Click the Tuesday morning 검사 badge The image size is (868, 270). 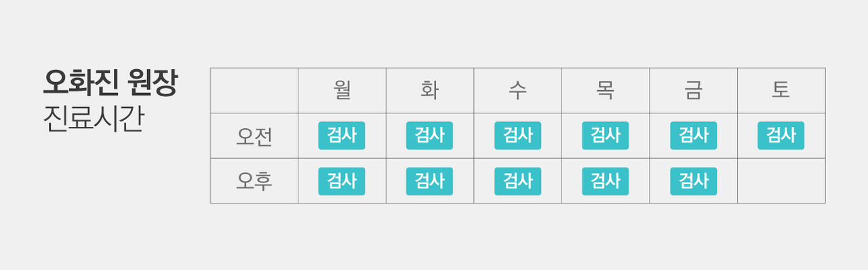[429, 136]
